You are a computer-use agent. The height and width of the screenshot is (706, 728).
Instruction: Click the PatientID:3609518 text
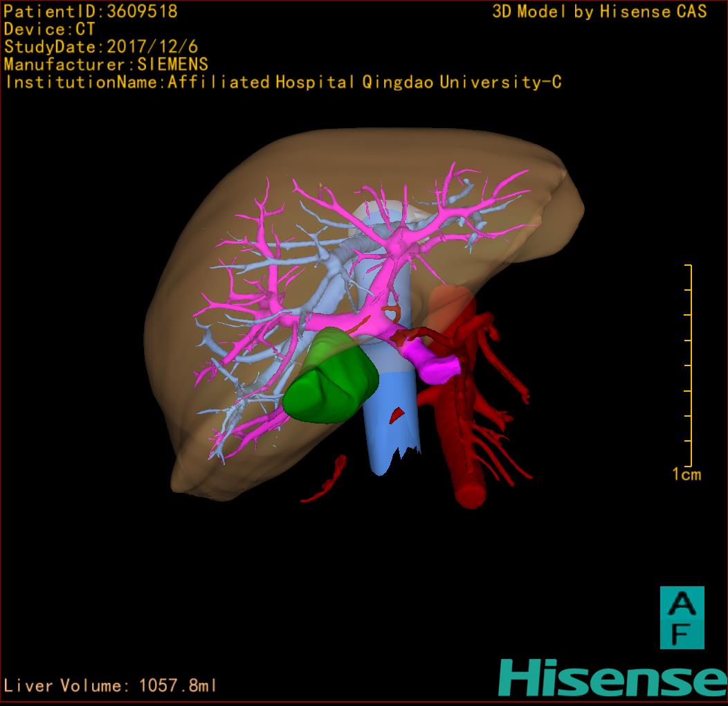(91, 12)
